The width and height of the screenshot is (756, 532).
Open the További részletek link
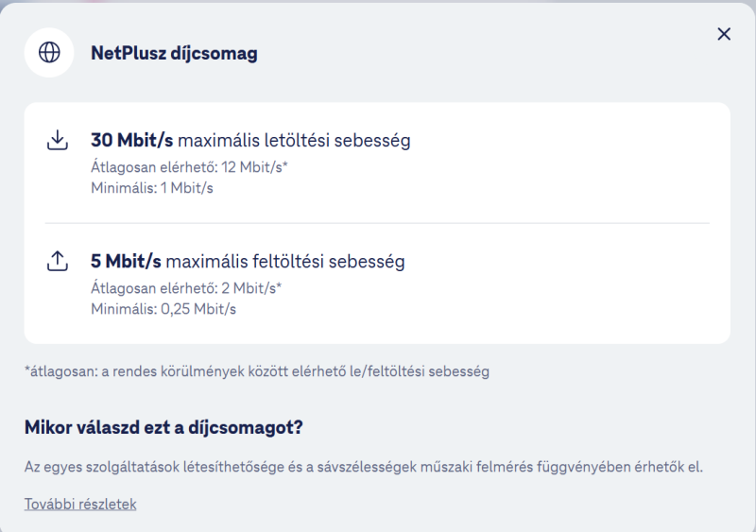[x=80, y=504]
